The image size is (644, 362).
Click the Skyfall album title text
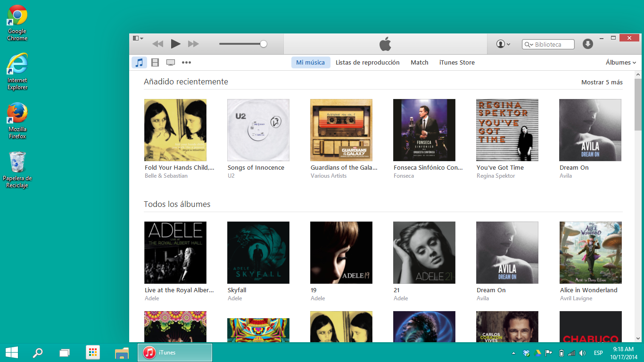pos(237,290)
